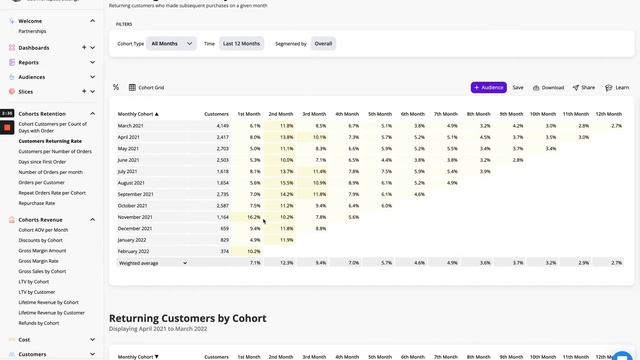Expand the Dashboards section chevron
The image size is (640, 360).
click(93, 48)
